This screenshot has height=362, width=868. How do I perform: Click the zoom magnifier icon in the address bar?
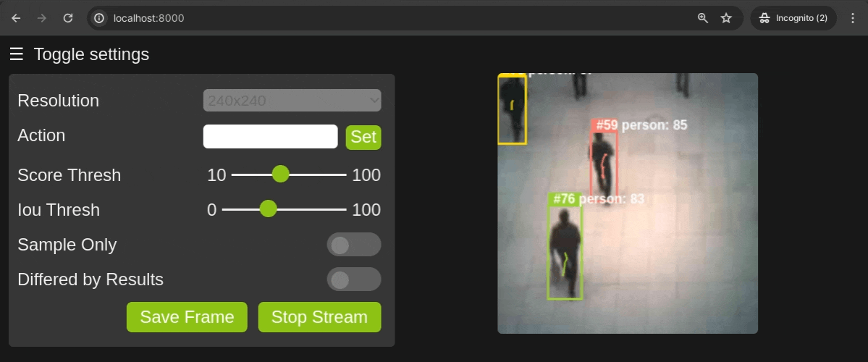[x=702, y=18]
